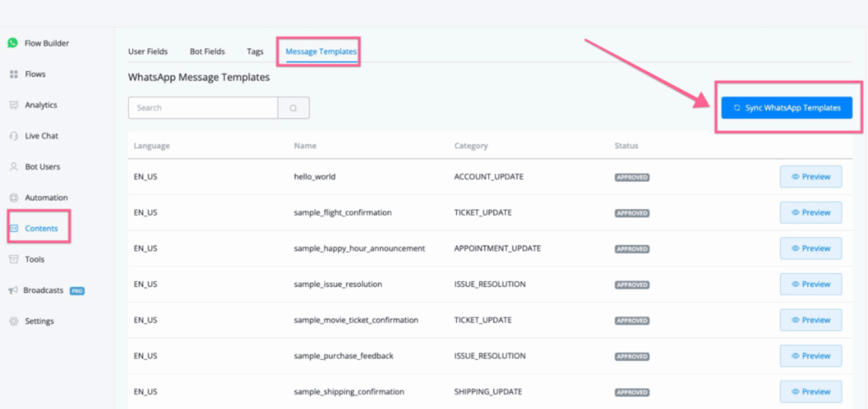Click the template Search input field
868x409 pixels.
click(x=203, y=108)
